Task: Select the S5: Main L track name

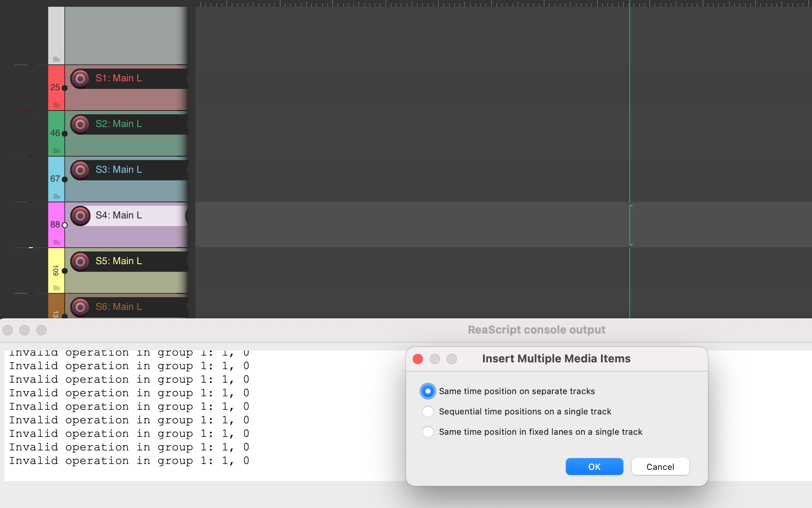Action: pos(119,261)
